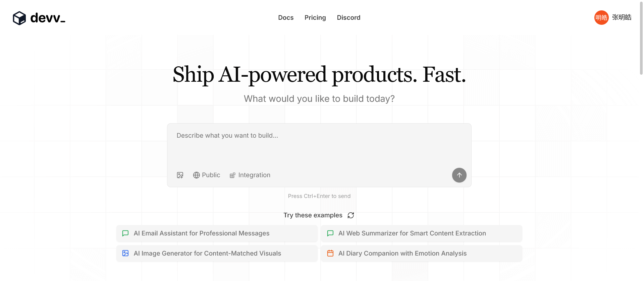644x281 pixels.
Task: Click the devv cube logo icon
Action: click(x=19, y=18)
